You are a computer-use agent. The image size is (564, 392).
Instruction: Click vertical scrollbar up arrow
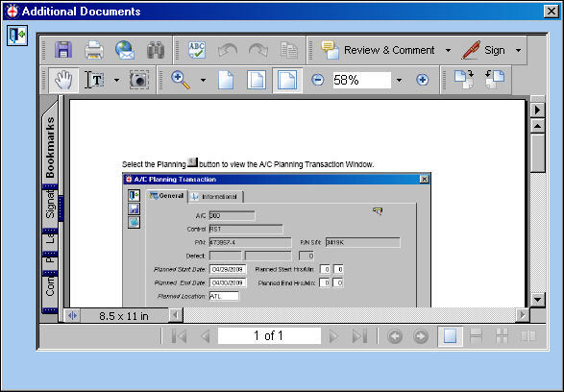[537, 126]
